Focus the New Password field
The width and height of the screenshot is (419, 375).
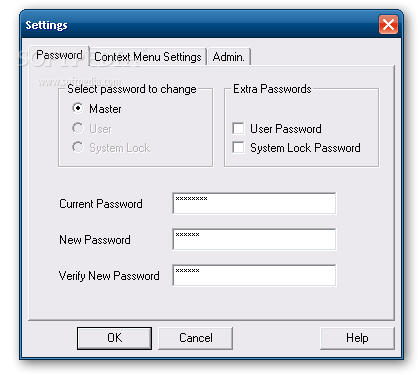[254, 239]
